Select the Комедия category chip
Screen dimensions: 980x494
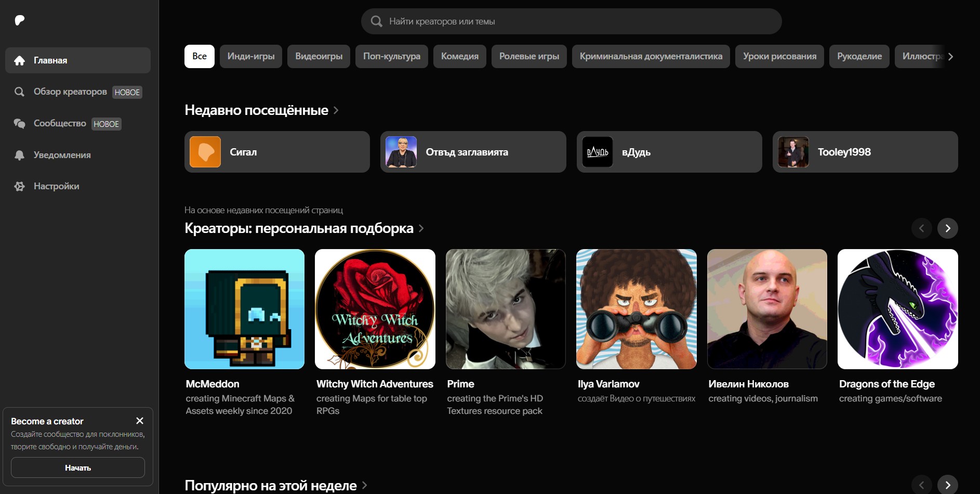pos(460,56)
